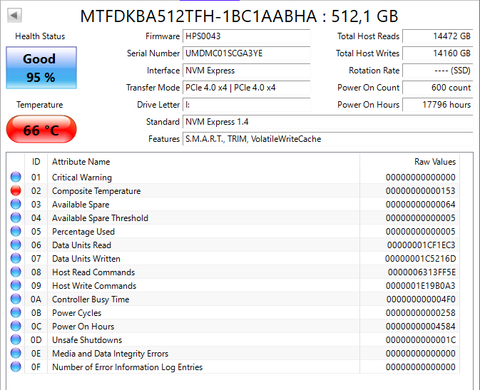Select the Available Spare attribute name
The width and height of the screenshot is (480, 390).
(x=81, y=205)
